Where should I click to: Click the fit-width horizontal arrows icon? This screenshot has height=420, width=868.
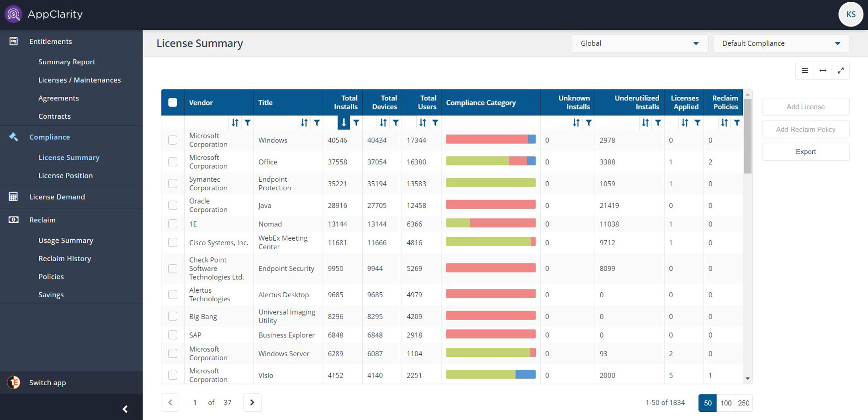823,71
